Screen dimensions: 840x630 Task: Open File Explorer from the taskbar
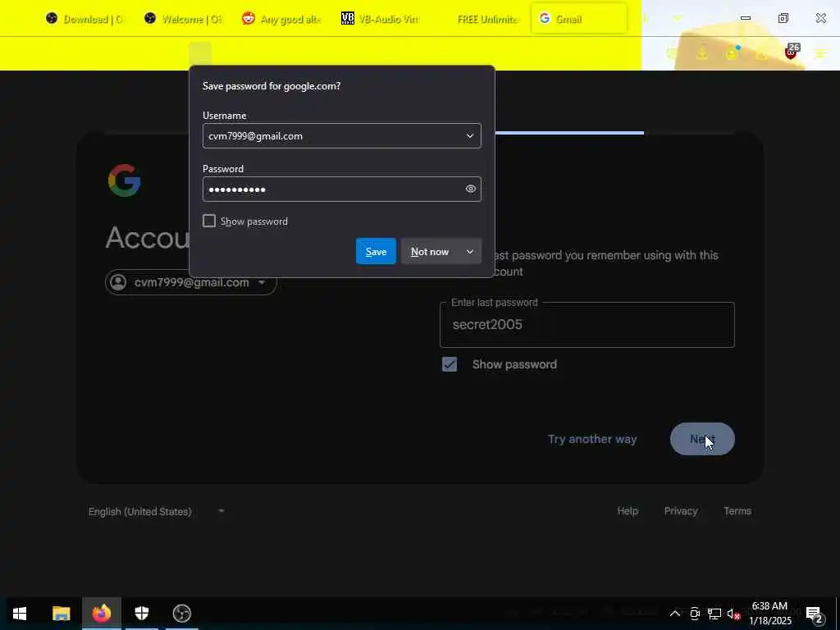(x=61, y=614)
